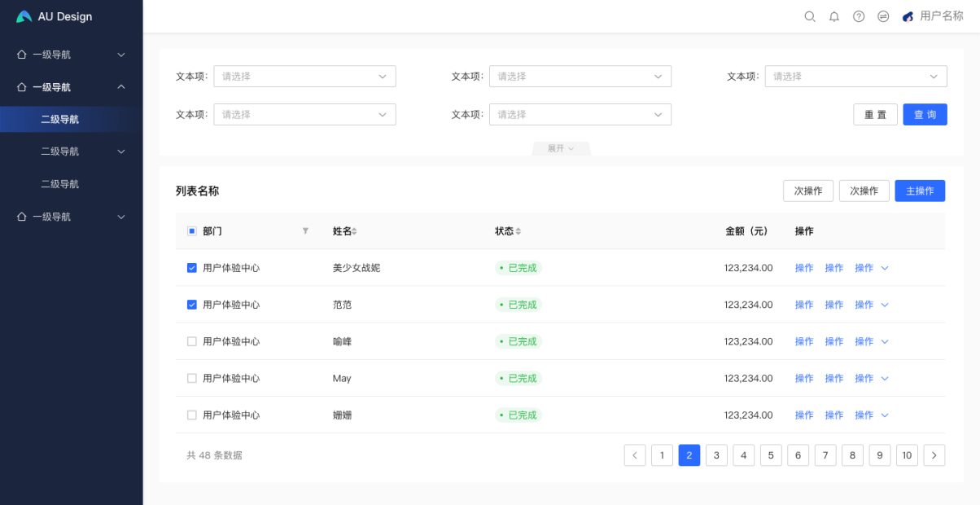Viewport: 980px width, 505px height.
Task: Sort table by 姓名 column
Action: pyautogui.click(x=354, y=231)
